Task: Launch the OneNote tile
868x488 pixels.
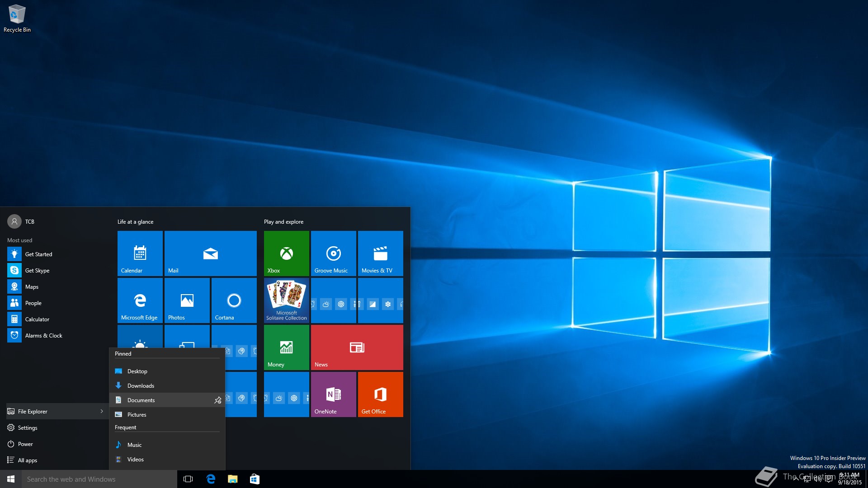Action: pyautogui.click(x=333, y=394)
